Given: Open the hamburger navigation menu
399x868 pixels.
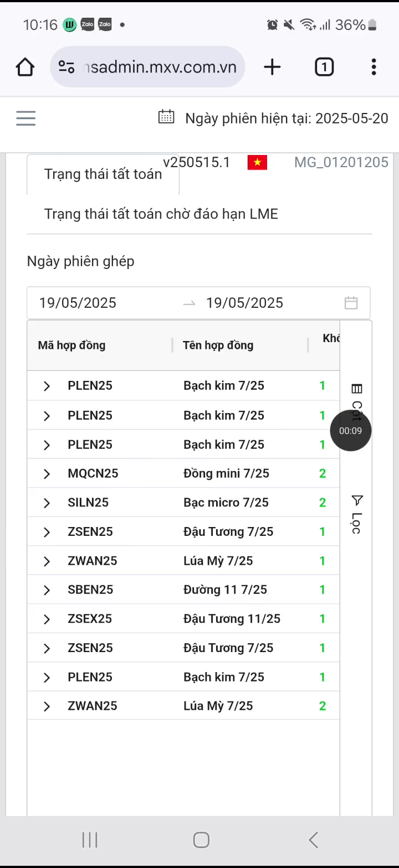Looking at the screenshot, I should [25, 118].
